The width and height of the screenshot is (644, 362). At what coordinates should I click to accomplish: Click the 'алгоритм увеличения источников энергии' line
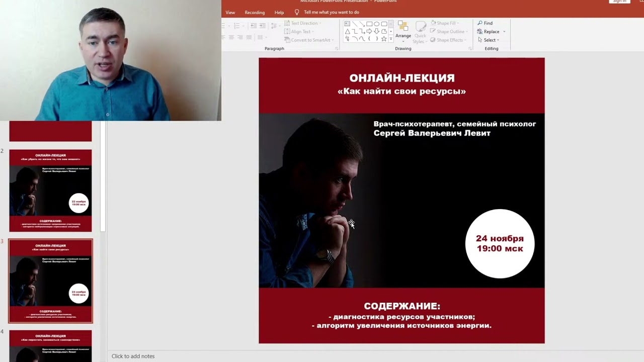click(401, 325)
